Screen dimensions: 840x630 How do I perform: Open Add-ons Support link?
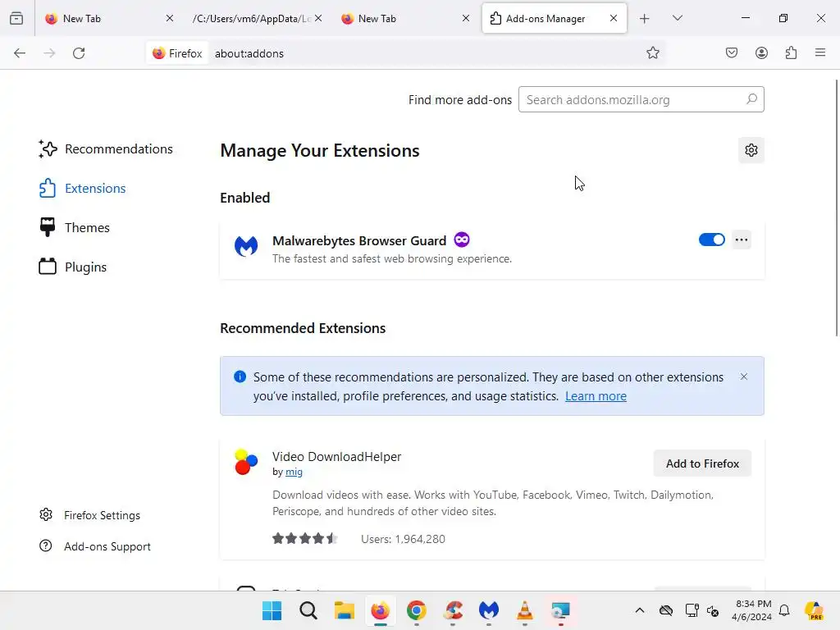coord(95,546)
